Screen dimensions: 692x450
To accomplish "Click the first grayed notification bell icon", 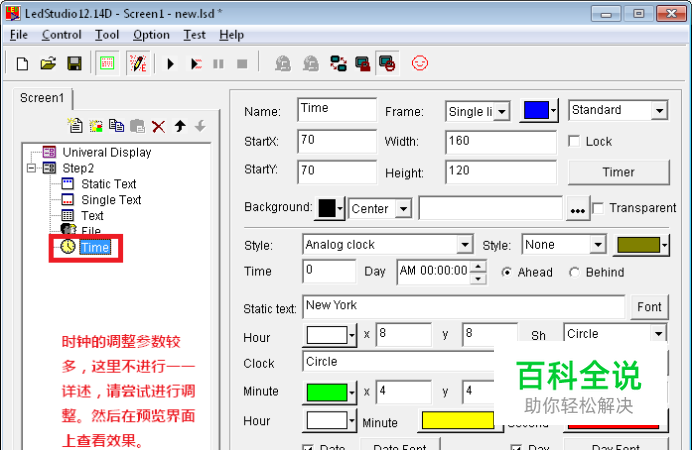I will [282, 64].
